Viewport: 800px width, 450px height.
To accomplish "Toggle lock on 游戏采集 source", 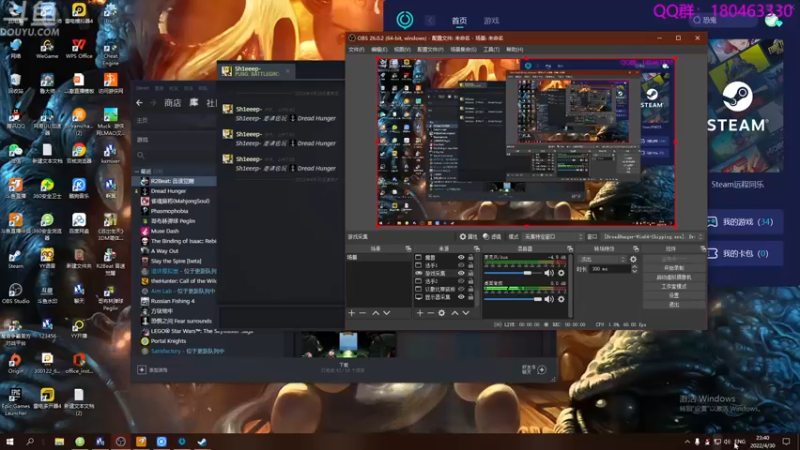I will (x=470, y=273).
